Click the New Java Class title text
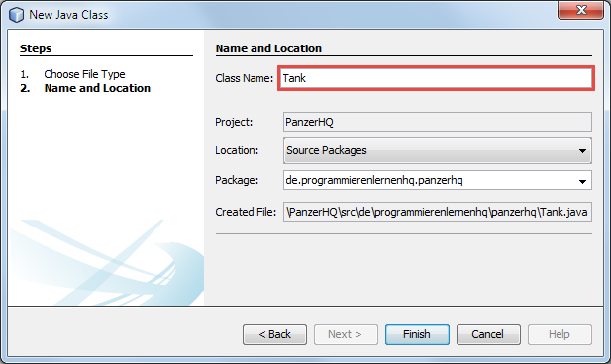611x364 pixels. pyautogui.click(x=68, y=15)
